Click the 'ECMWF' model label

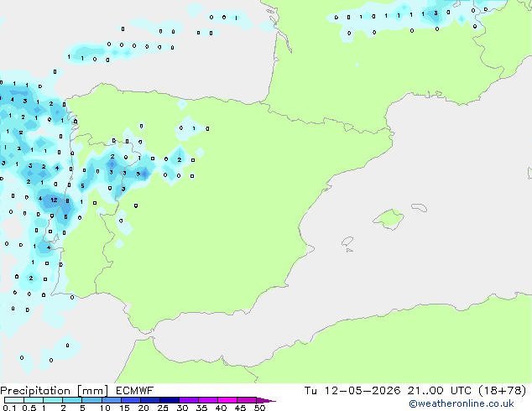(x=135, y=391)
